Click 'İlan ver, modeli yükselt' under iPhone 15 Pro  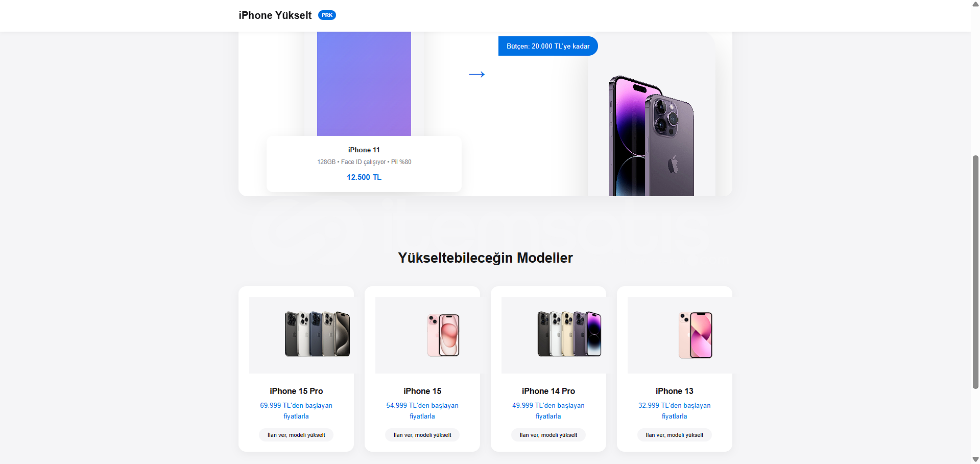(x=296, y=435)
